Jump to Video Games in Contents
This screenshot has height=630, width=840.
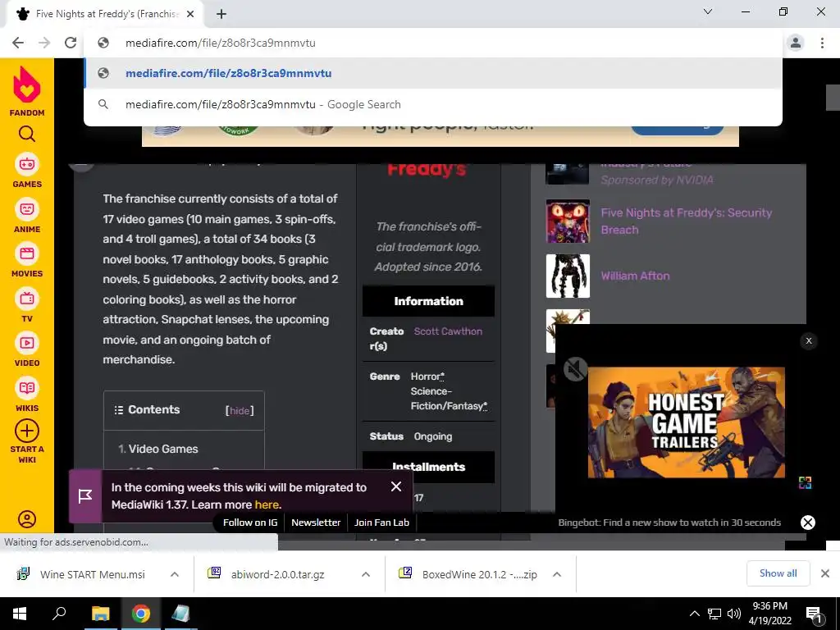(163, 449)
